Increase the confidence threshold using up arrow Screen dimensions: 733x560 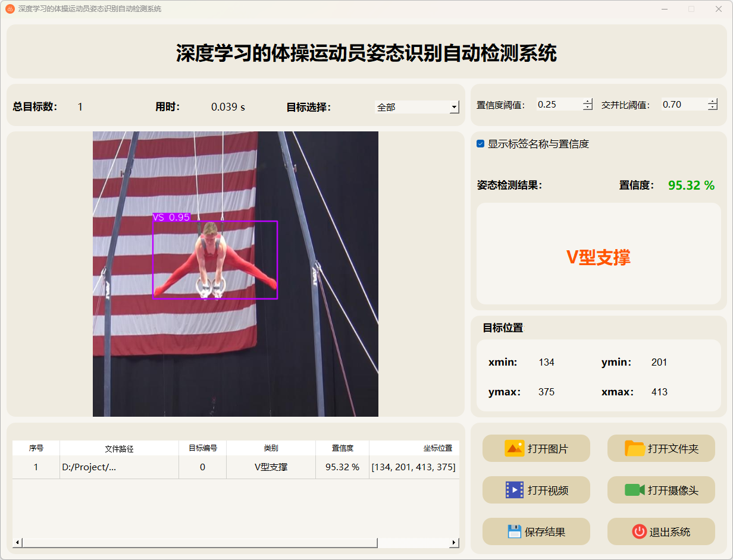[588, 101]
